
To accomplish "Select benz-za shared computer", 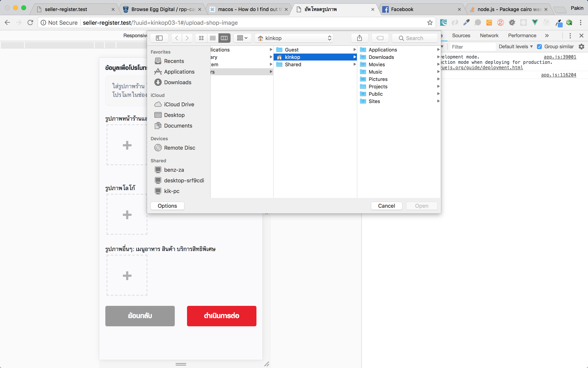I will click(174, 170).
